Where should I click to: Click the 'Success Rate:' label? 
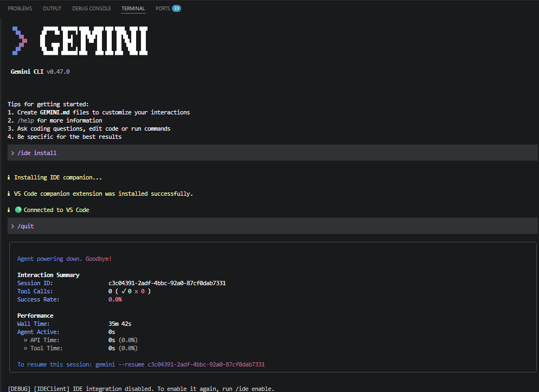[x=38, y=300]
